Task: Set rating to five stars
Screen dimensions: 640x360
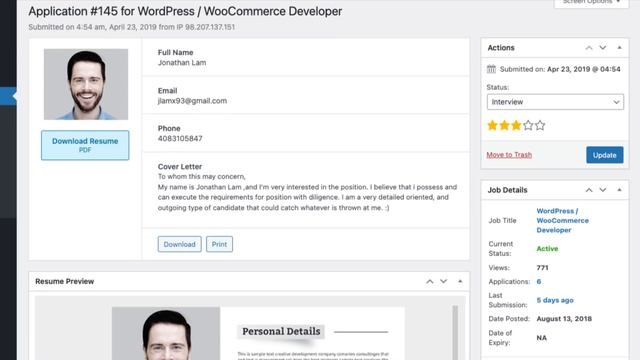Action: click(x=540, y=125)
